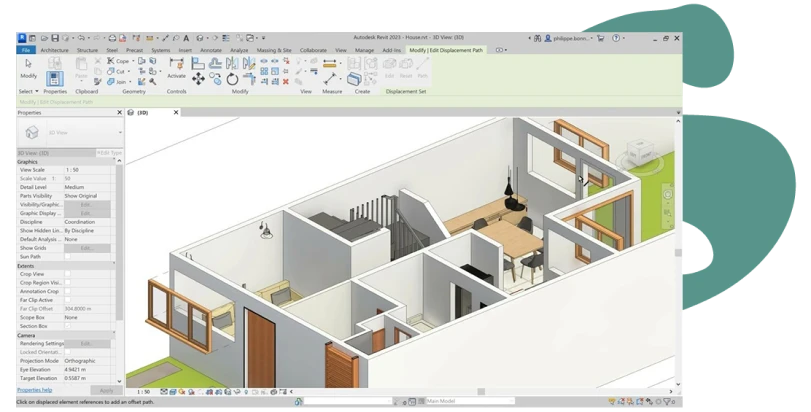Toggle the Crop Region Visible checkbox
Image resolution: width=811 pixels, height=412 pixels.
pyautogui.click(x=67, y=283)
